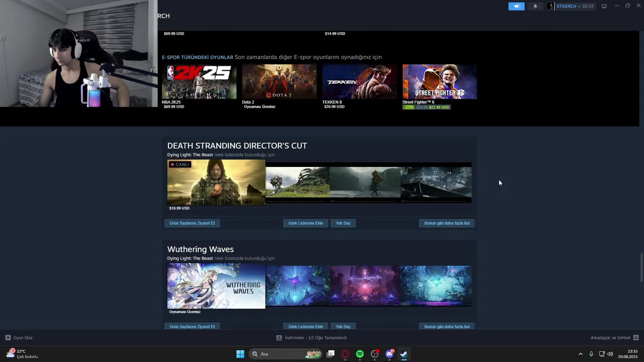The width and height of the screenshot is (644, 362).
Task: View the $0.53 wallet balance
Action: click(x=588, y=6)
